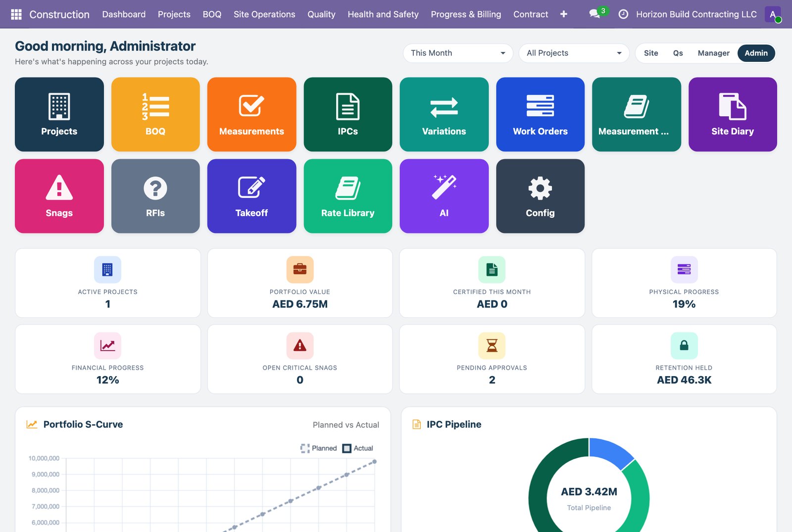Open the Measurement book tile
Image resolution: width=792 pixels, height=532 pixels.
click(x=637, y=114)
